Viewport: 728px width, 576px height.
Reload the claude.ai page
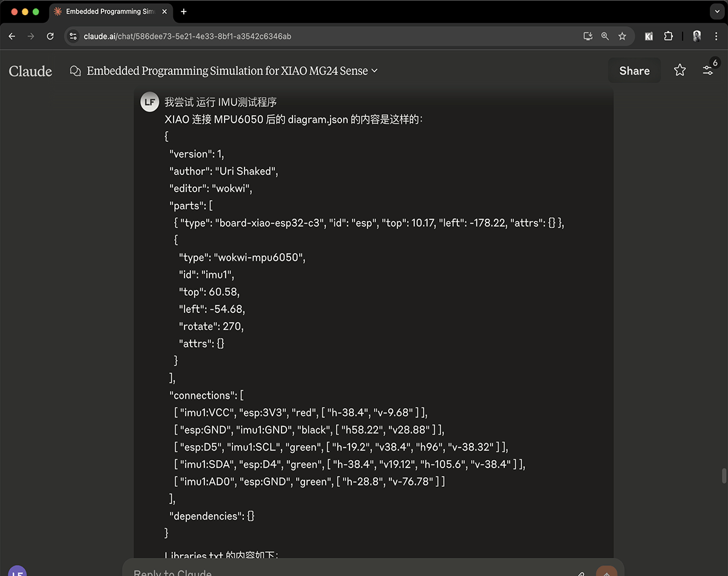pyautogui.click(x=50, y=36)
